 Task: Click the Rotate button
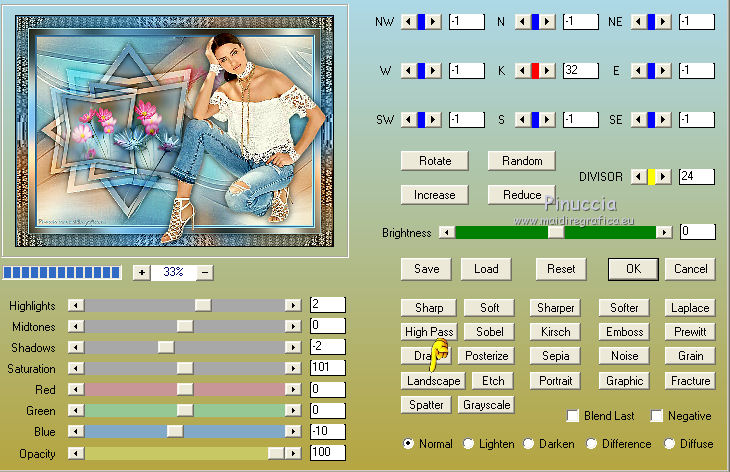tap(435, 161)
